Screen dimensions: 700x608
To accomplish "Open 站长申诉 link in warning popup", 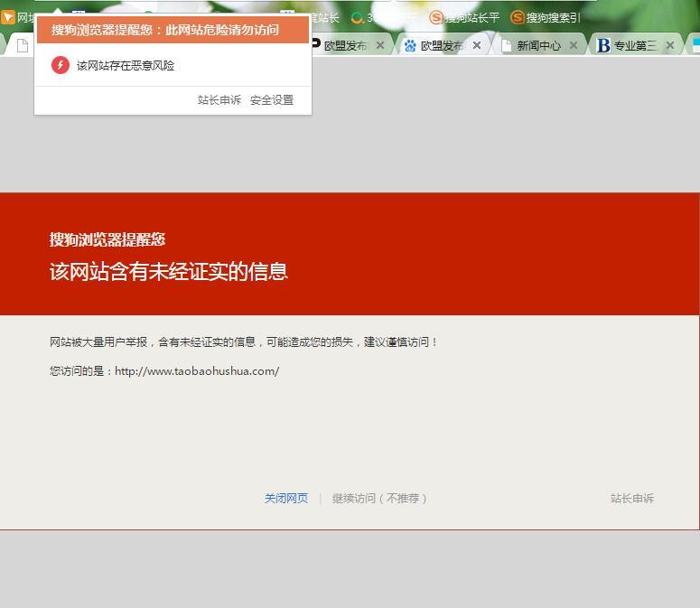I will [x=219, y=100].
